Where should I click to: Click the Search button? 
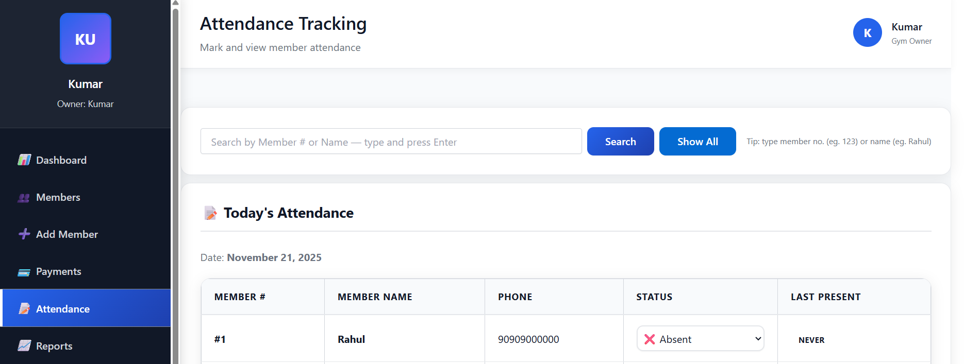pos(621,142)
